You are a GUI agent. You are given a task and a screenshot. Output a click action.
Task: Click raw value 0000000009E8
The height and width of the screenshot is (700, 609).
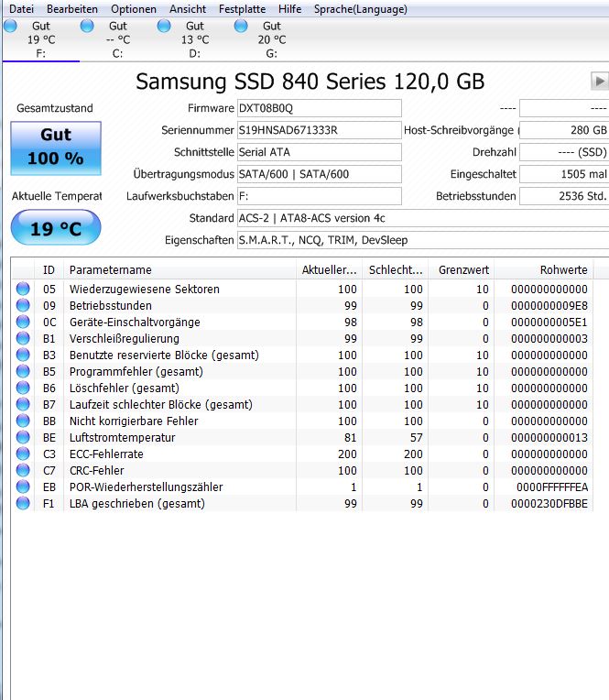(x=549, y=305)
